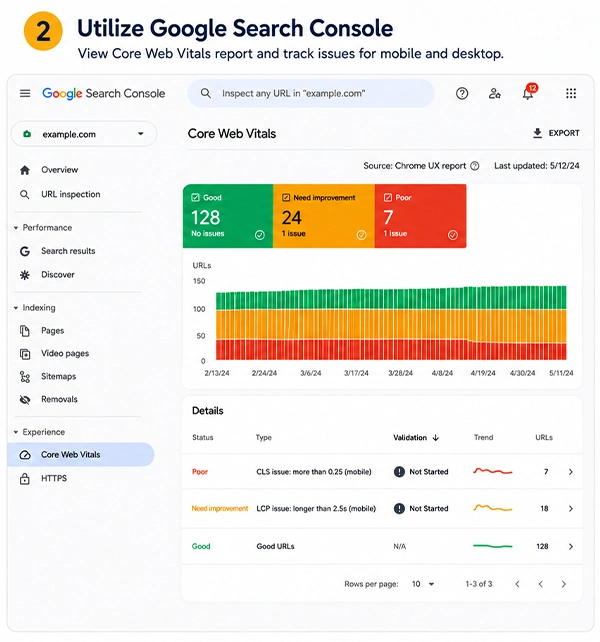Click the Overview home icon

(25, 170)
